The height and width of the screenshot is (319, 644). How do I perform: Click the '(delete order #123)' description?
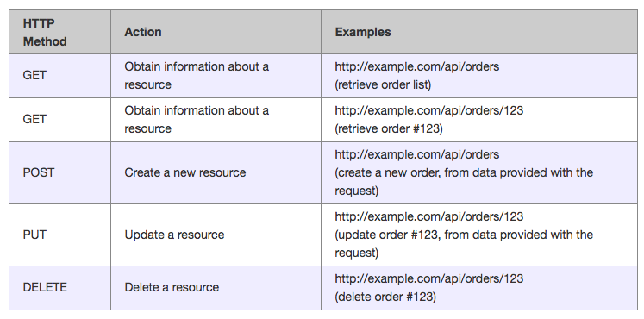point(385,297)
